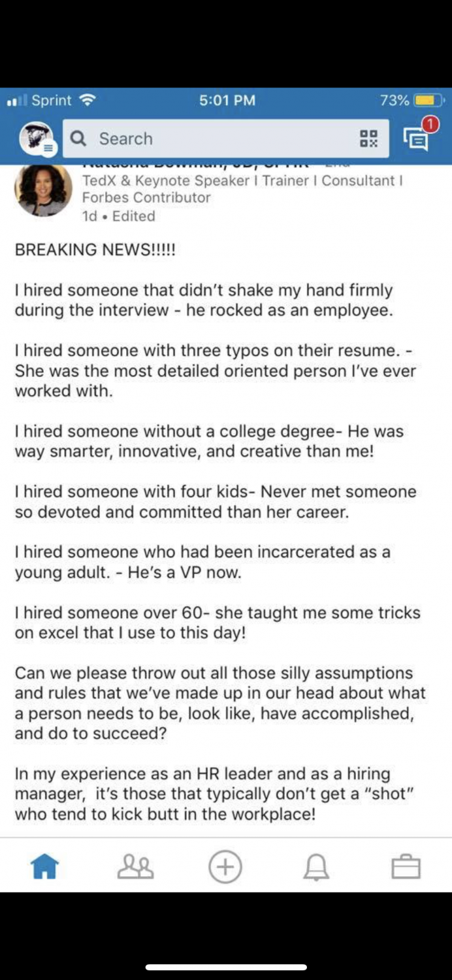Tap the battery indicator showing 73%
The image size is (452, 980).
412,101
